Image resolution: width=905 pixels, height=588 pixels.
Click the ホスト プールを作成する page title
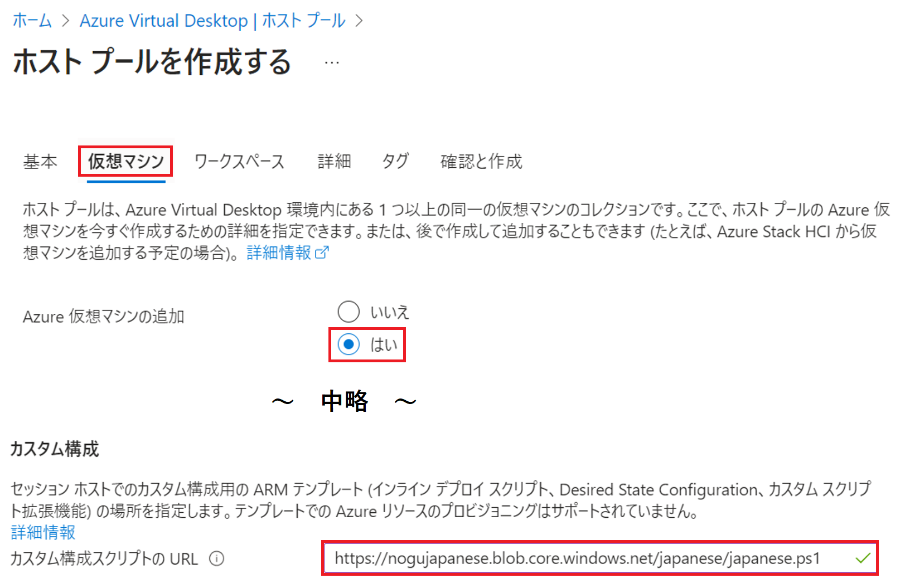[x=152, y=62]
